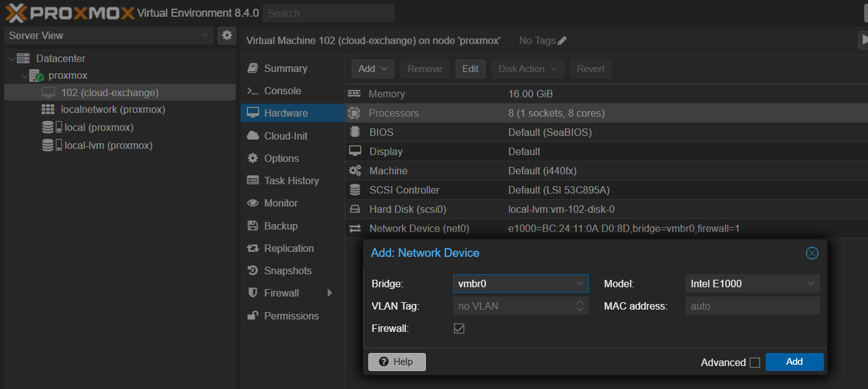This screenshot has width=868, height=389.
Task: Click the blue Add button
Action: [x=794, y=362]
